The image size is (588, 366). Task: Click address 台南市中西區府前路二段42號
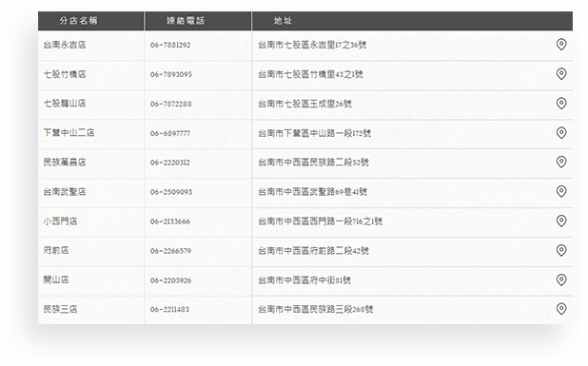tap(313, 251)
